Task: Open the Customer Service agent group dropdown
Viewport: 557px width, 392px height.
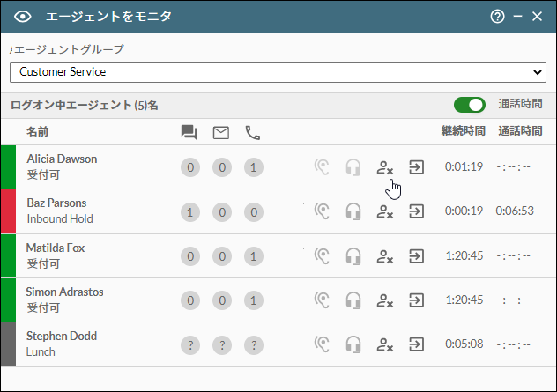Action: 278,72
